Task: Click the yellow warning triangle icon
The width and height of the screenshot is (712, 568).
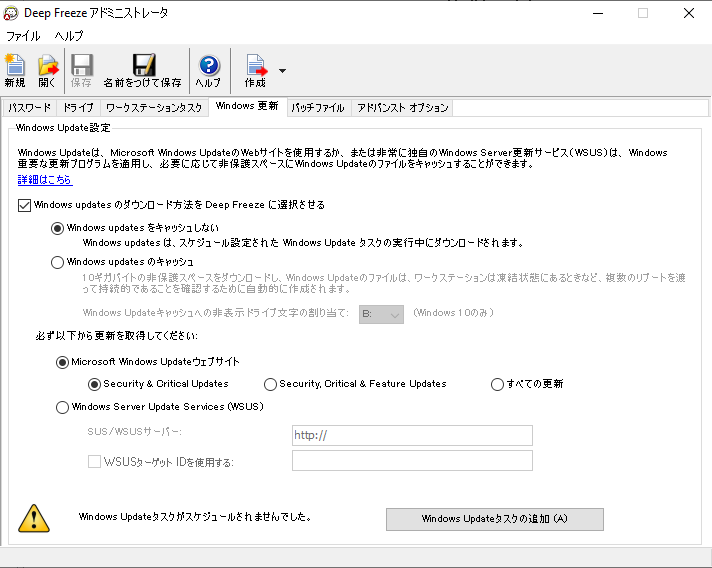Action: coord(34,518)
